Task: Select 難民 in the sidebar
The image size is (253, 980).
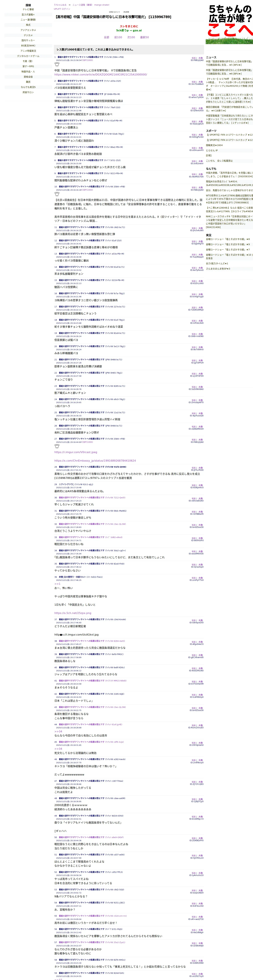Action: point(28,82)
